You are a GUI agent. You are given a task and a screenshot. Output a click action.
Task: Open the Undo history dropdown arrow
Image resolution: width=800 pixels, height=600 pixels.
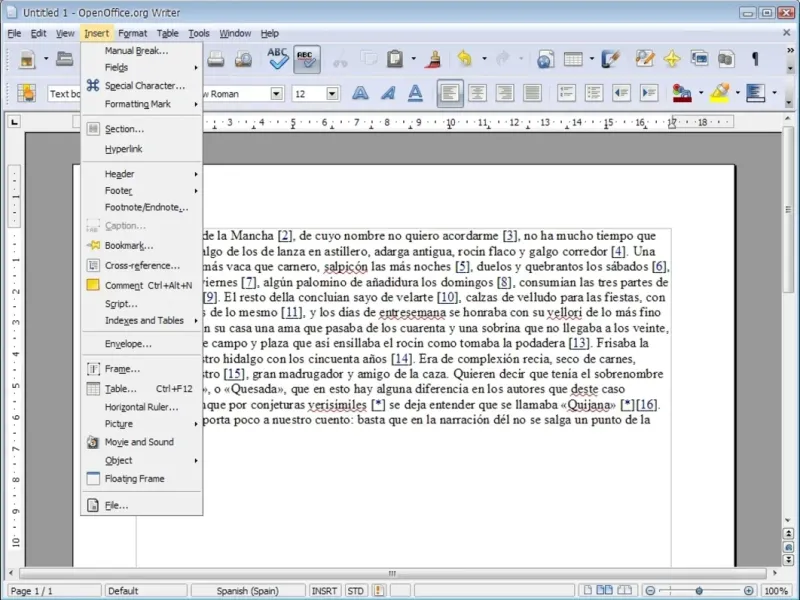pos(484,59)
